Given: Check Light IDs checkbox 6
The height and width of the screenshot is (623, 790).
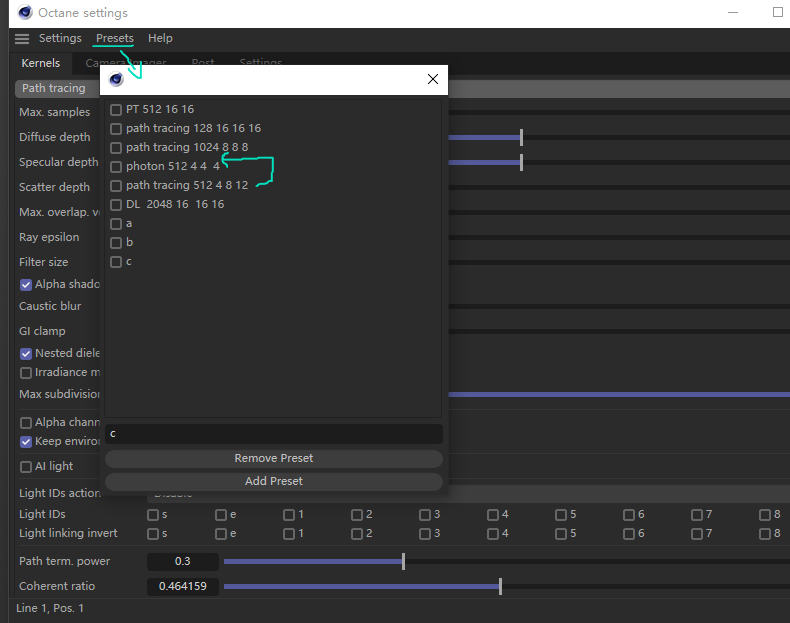Looking at the screenshot, I should click(x=629, y=515).
